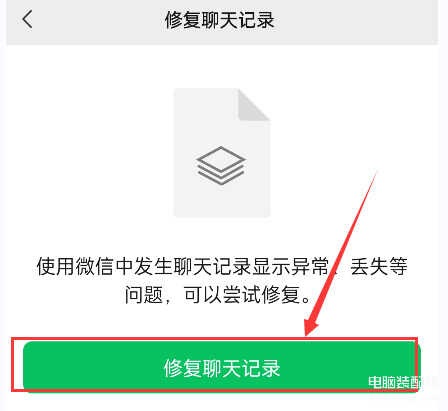This screenshot has height=411, width=448.
Task: Tap the green 修复聊天记录 button
Action: point(222,366)
